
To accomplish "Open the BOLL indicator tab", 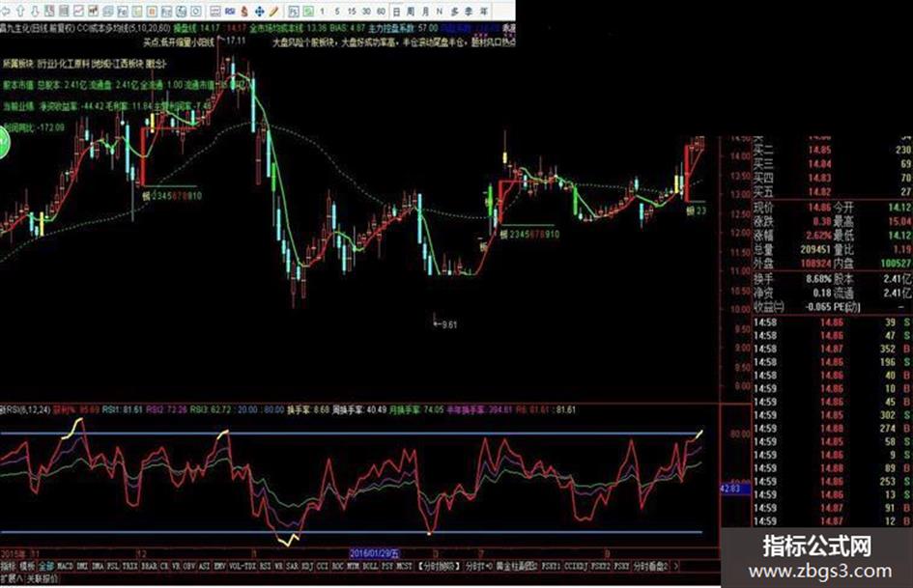I will 370,567.
